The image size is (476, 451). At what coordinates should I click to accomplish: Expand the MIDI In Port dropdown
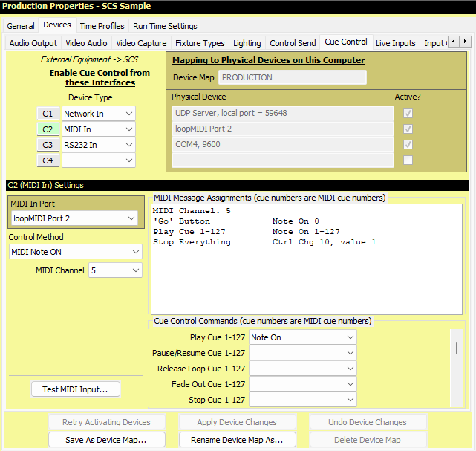pyautogui.click(x=74, y=218)
